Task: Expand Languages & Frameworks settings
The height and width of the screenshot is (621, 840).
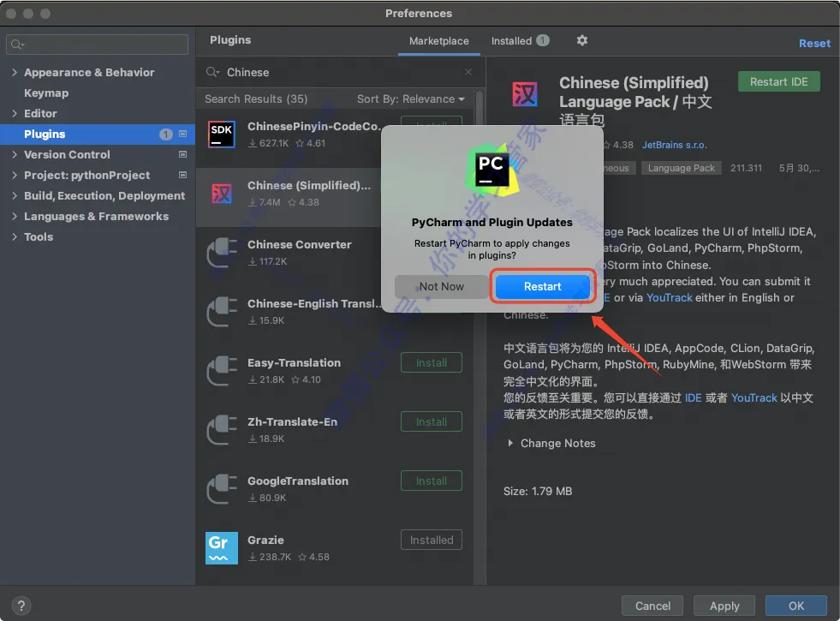Action: coord(15,217)
